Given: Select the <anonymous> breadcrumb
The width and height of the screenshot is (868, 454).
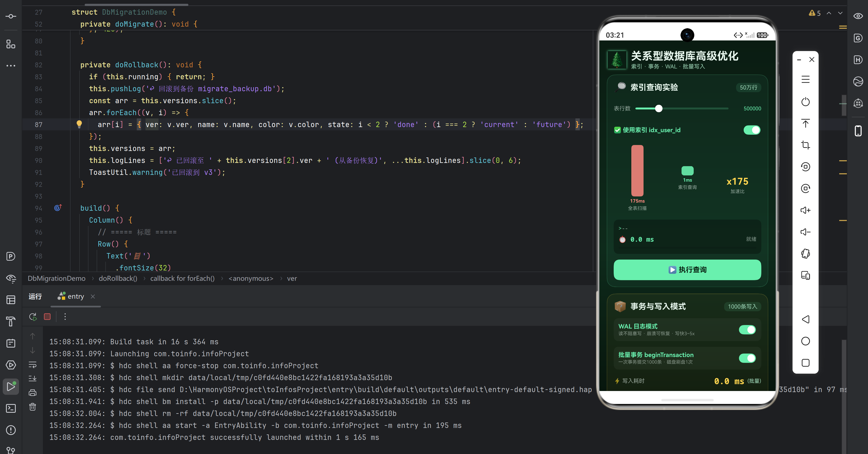Looking at the screenshot, I should click(x=251, y=278).
